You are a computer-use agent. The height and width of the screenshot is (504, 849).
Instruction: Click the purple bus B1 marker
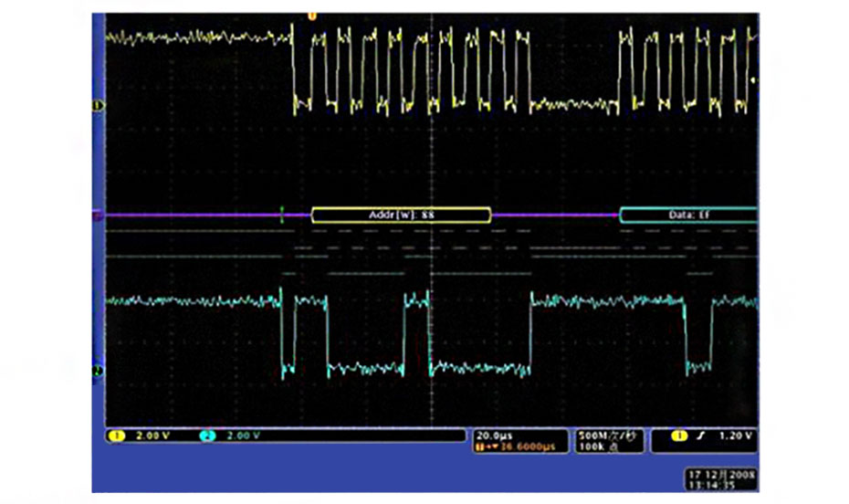click(98, 215)
